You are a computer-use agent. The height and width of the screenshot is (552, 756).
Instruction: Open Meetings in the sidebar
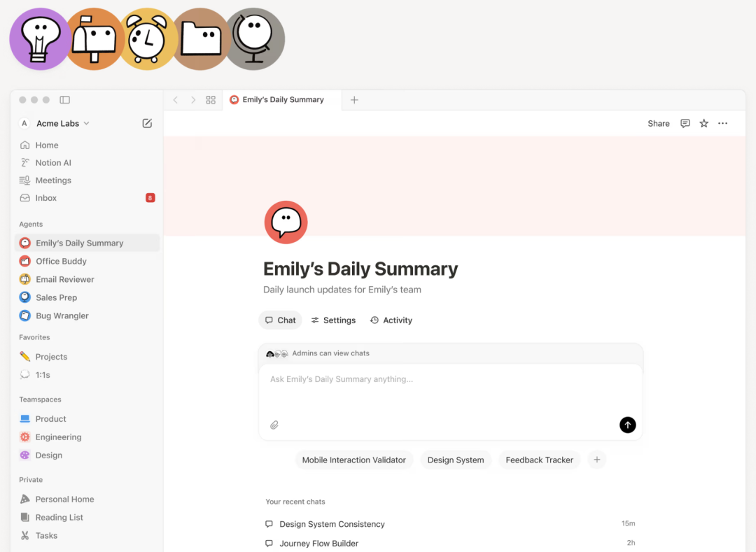point(87,180)
